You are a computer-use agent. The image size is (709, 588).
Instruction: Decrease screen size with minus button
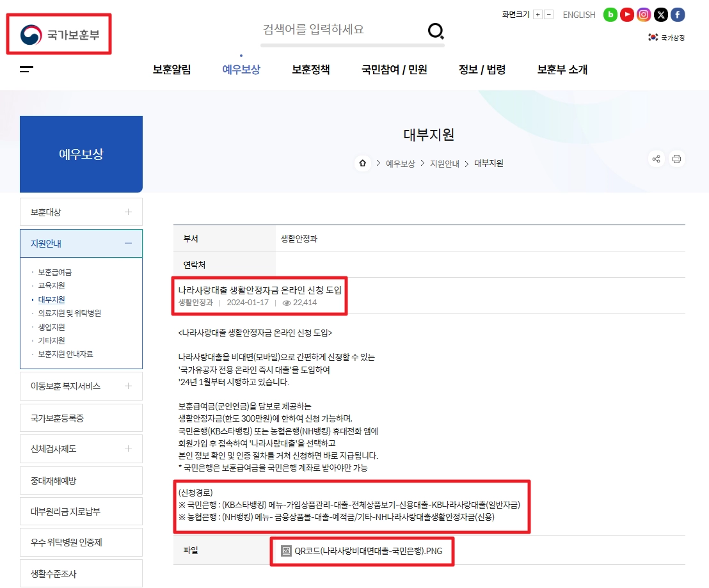point(548,15)
